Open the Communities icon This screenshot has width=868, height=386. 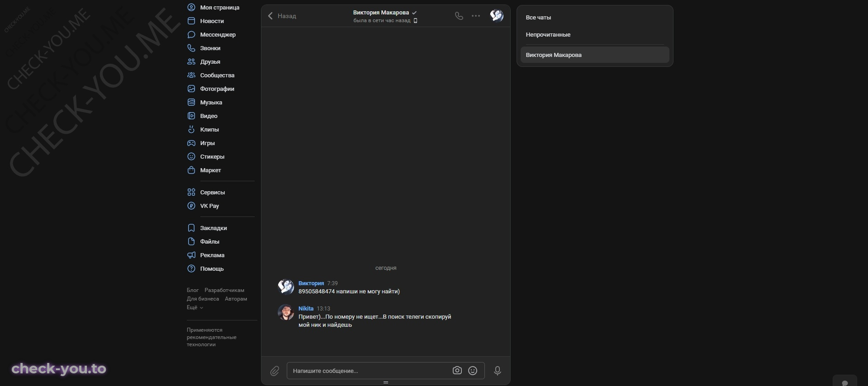(191, 75)
